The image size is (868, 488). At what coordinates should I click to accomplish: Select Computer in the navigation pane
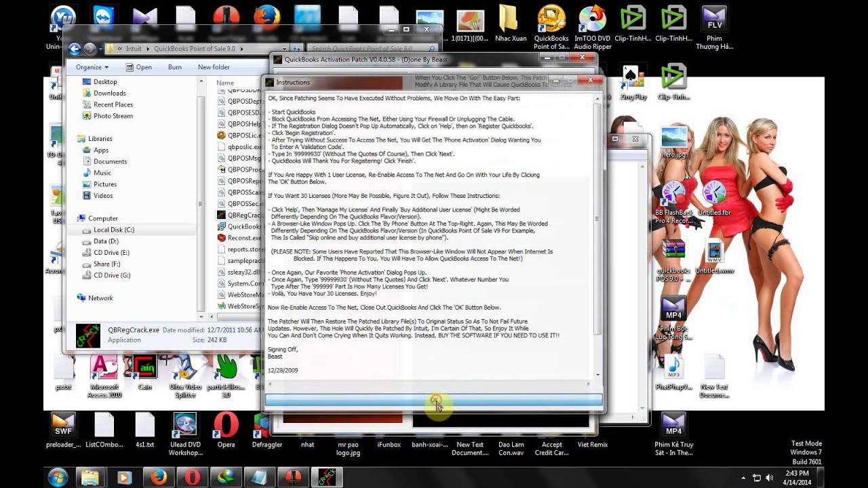pyautogui.click(x=103, y=218)
